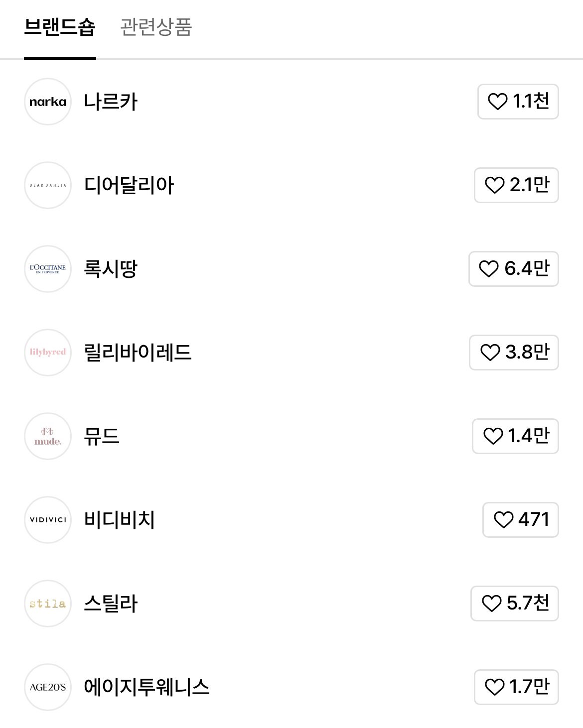Toggle the 3.8만 heart for 릴리바이레드
This screenshot has width=583, height=728.
[x=514, y=353]
